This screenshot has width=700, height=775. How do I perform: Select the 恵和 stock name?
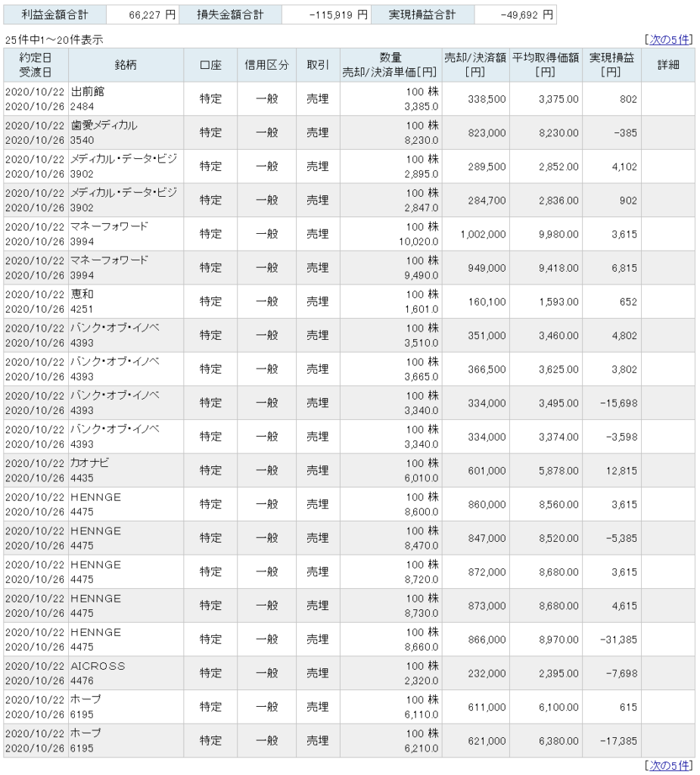81,294
